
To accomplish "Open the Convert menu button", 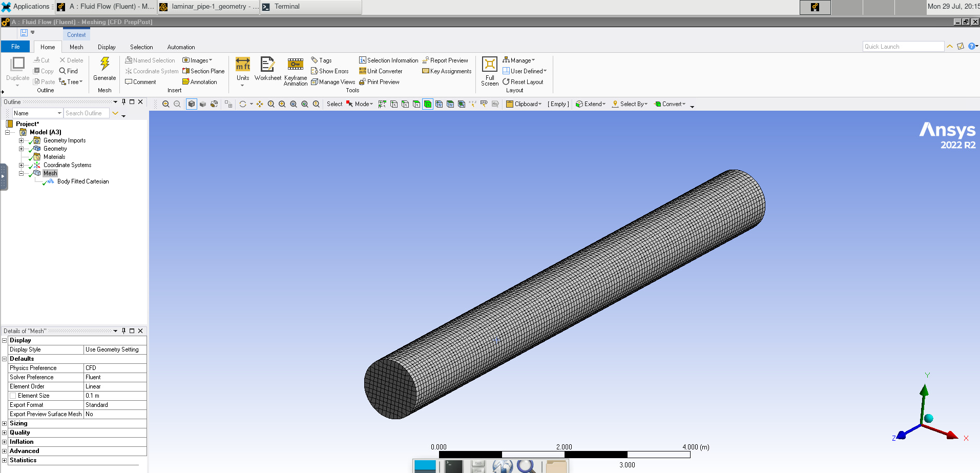I will coord(670,104).
